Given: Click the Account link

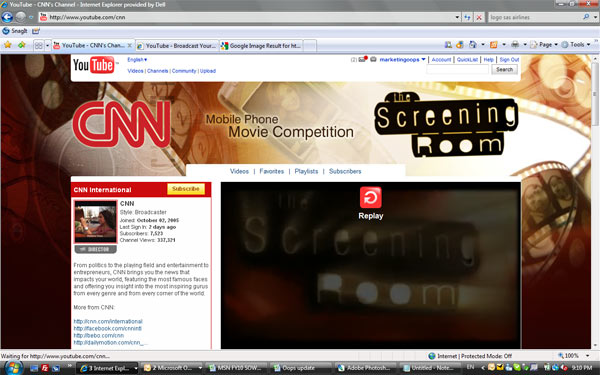Looking at the screenshot, I should [441, 59].
